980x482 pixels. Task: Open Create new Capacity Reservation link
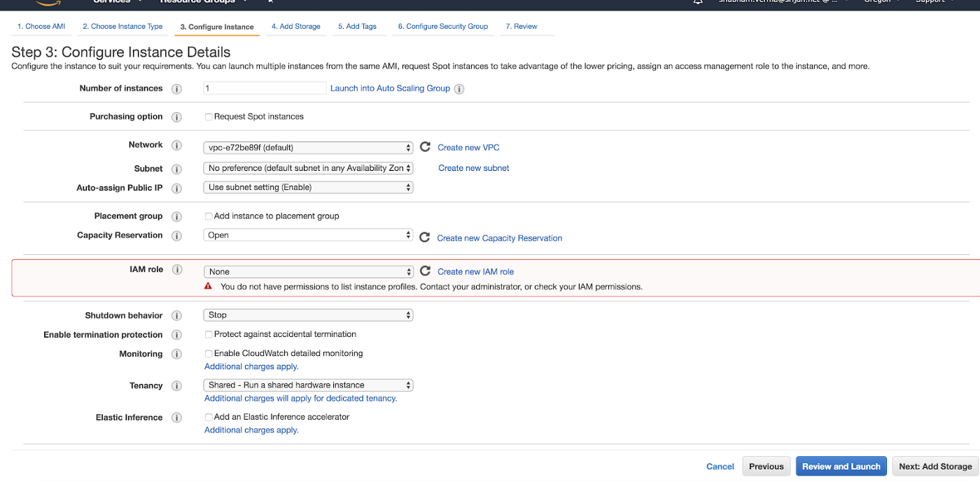500,238
